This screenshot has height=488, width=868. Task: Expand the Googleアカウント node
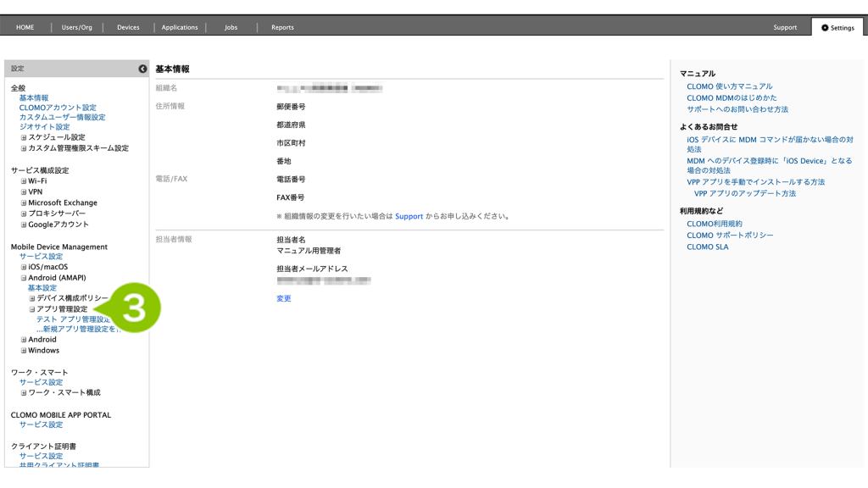[x=24, y=225]
